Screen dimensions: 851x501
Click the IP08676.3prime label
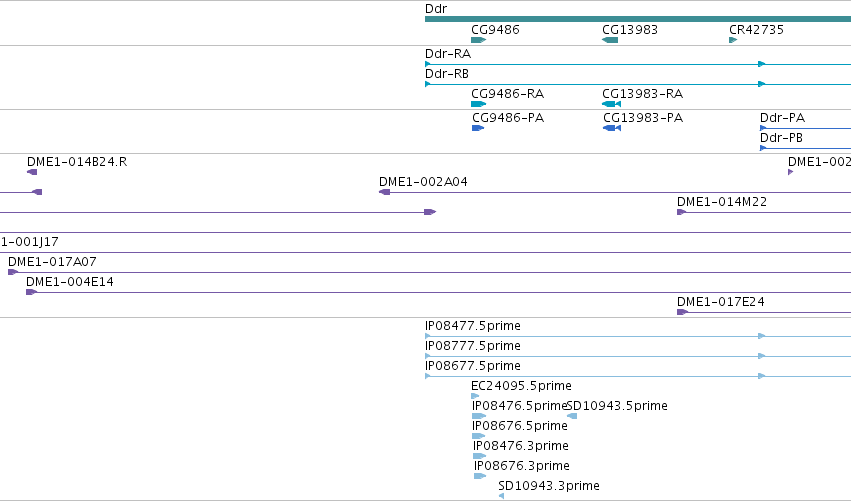(x=522, y=466)
